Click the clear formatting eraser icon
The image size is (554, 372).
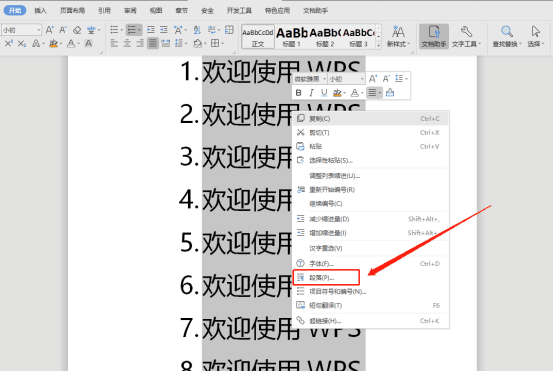[x=77, y=30]
